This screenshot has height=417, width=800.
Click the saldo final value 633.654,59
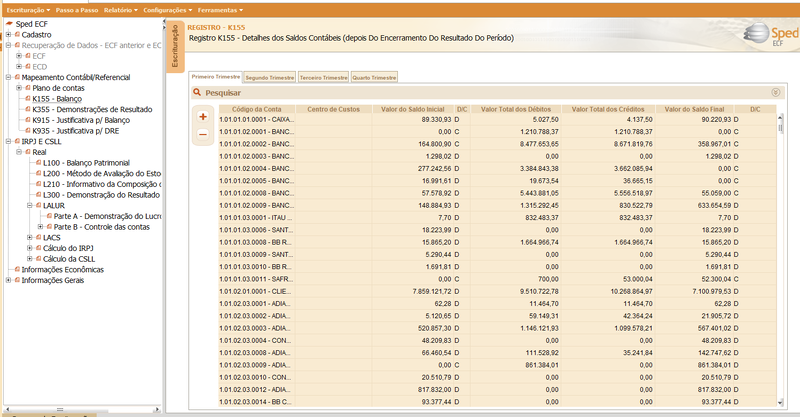click(714, 206)
